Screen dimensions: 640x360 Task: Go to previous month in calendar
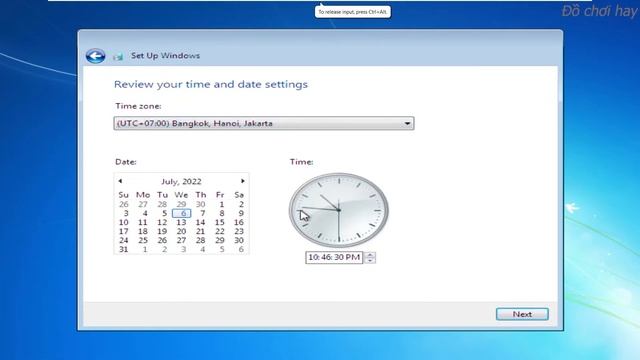pos(120,181)
